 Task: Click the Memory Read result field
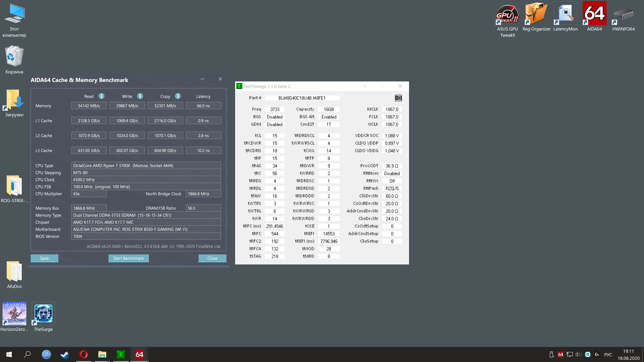pos(89,106)
